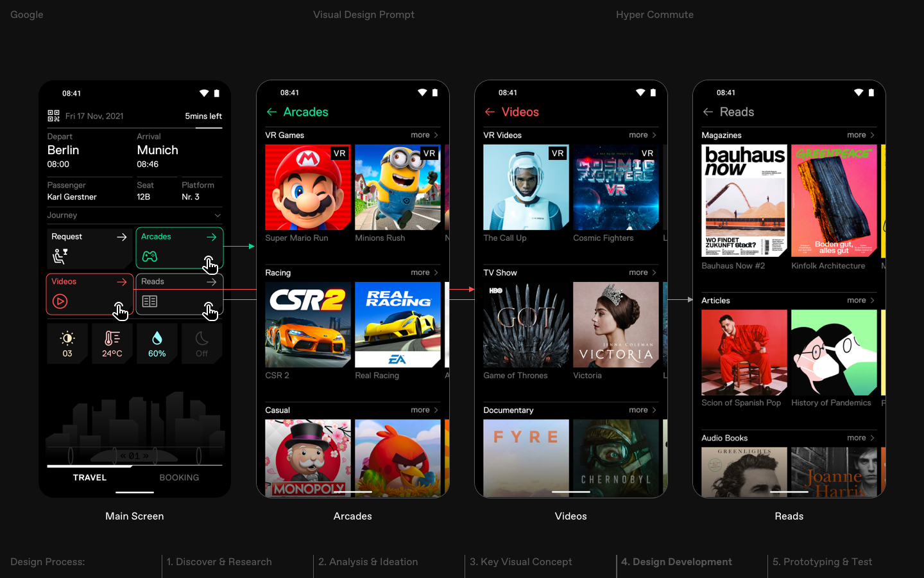Click the Reads tile arrow

click(x=212, y=282)
